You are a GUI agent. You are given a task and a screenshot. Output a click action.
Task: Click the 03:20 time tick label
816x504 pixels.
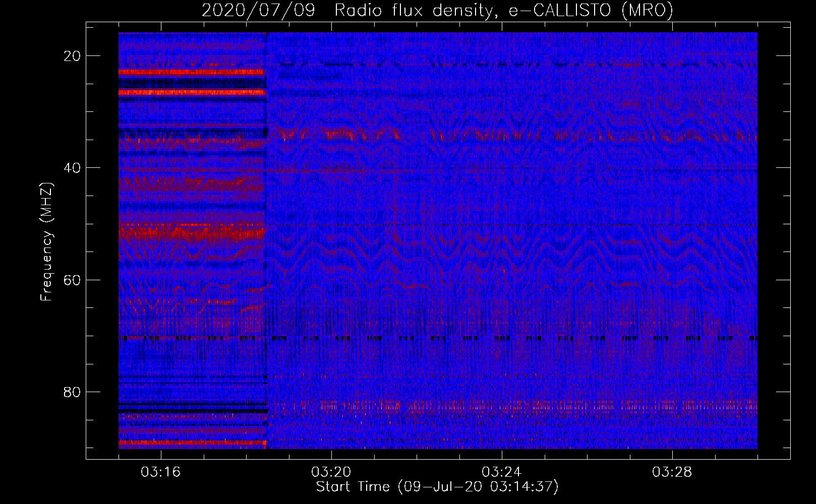[331, 472]
